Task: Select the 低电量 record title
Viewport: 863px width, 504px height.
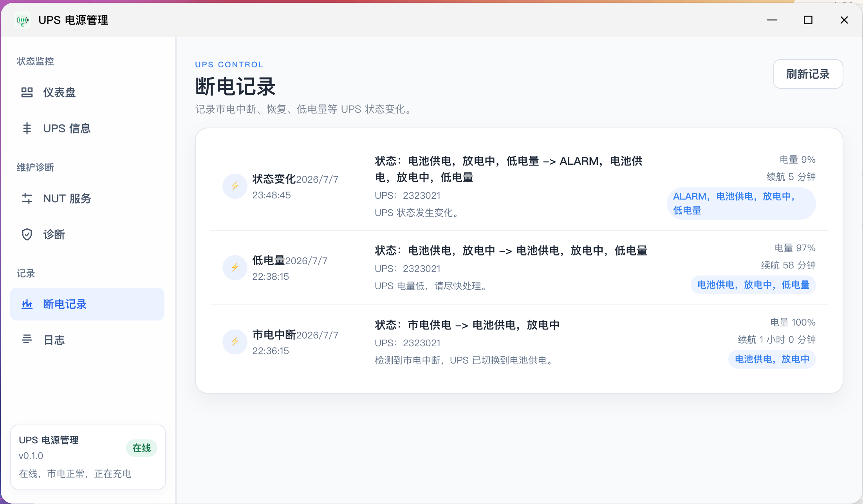Action: (268, 260)
